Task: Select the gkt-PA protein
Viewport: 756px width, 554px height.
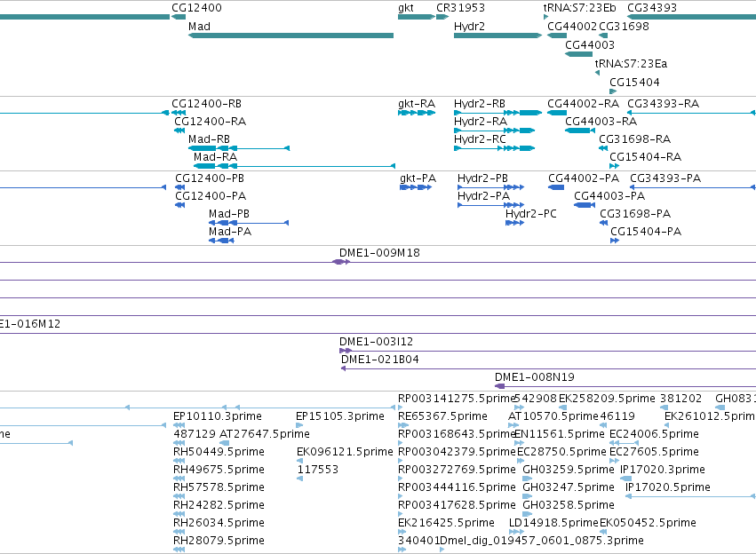Action: [x=418, y=178]
